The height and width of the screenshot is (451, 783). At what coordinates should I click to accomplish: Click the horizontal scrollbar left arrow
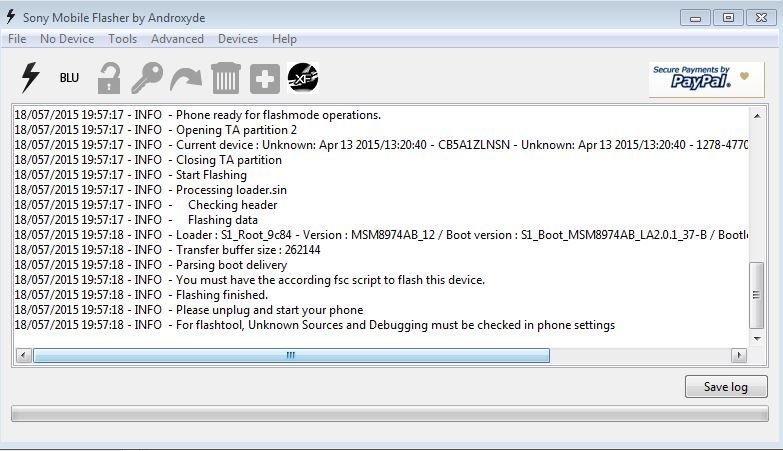click(23, 355)
